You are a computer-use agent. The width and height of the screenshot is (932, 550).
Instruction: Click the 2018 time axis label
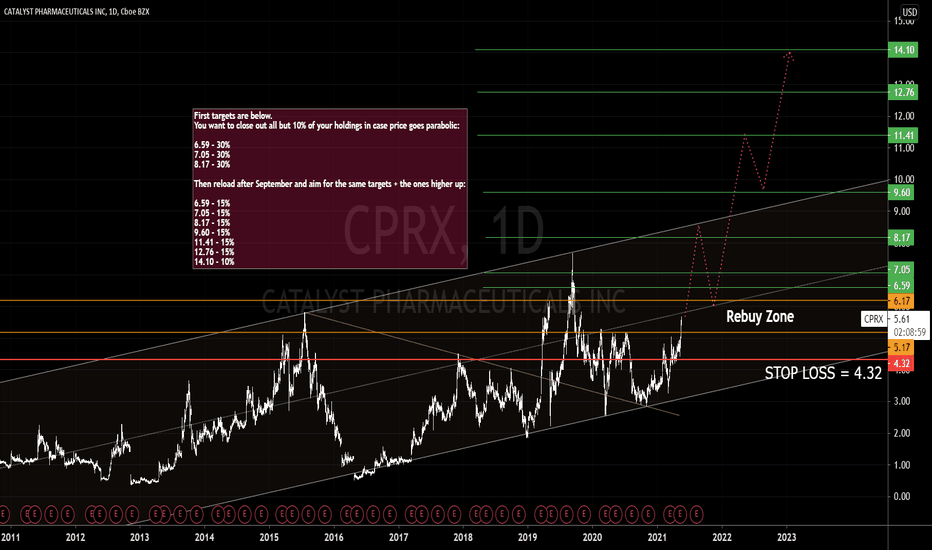[463, 538]
